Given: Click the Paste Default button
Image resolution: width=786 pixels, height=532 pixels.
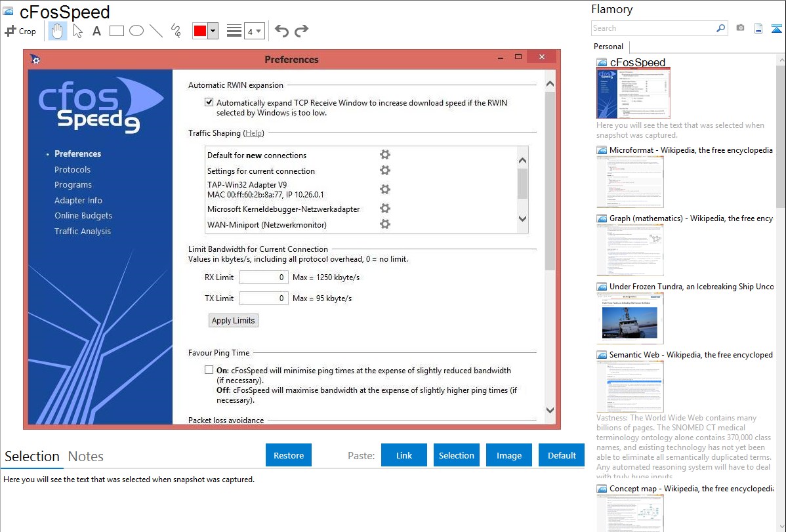Looking at the screenshot, I should click(x=562, y=455).
